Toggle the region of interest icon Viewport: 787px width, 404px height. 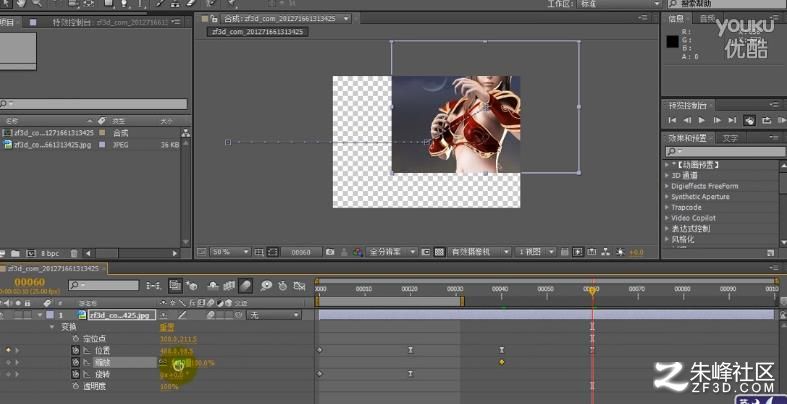426,252
